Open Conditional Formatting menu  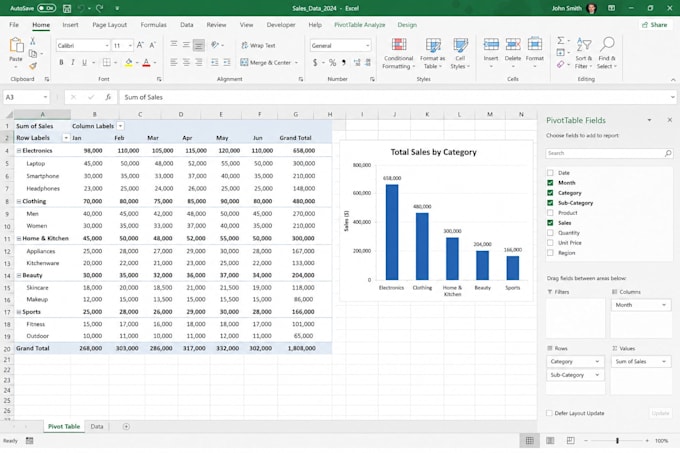coord(399,53)
